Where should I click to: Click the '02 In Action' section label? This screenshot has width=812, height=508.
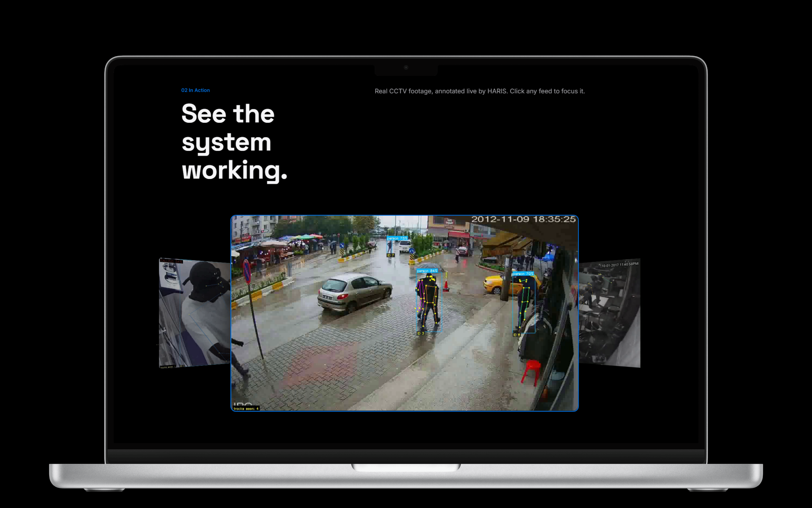point(195,90)
